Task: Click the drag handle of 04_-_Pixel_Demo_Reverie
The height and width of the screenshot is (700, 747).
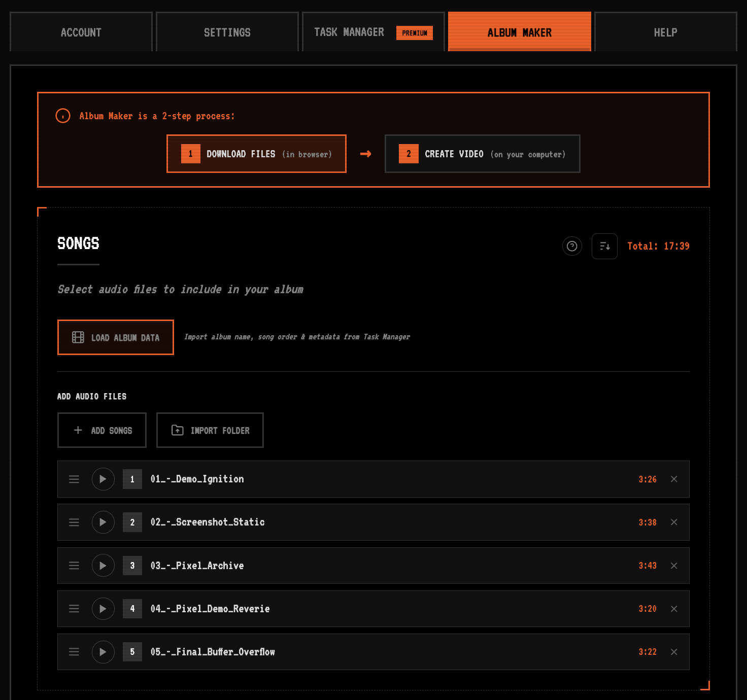Action: [74, 609]
